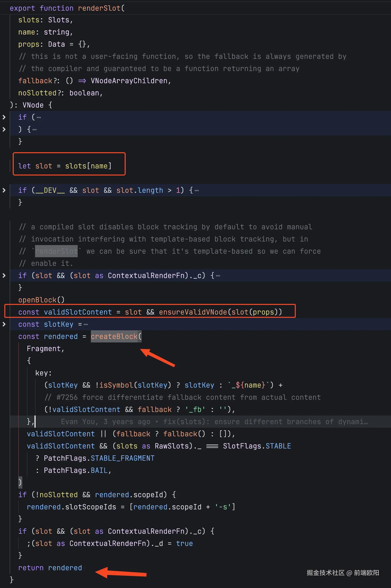Viewport: 391px width, 588px height.
Task: Expand folded ContextualRenderFn._c if block
Action: [x=4, y=275]
